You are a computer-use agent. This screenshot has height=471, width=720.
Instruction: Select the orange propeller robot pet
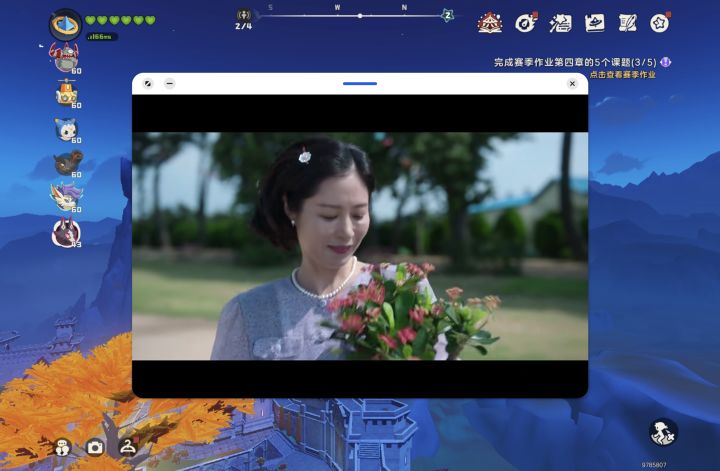[x=67, y=93]
